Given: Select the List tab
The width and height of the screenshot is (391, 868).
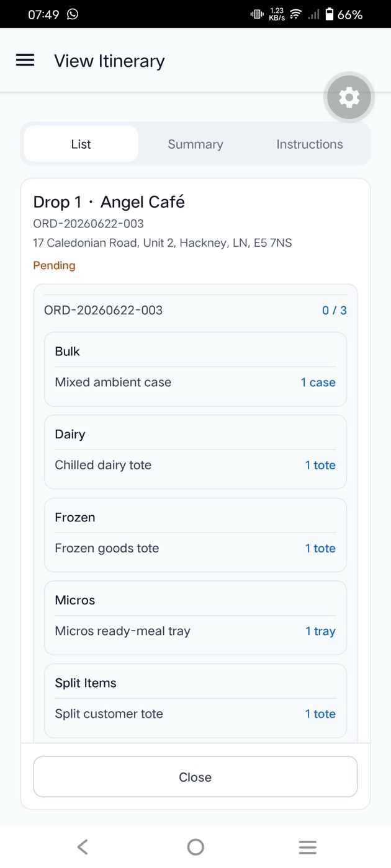Looking at the screenshot, I should (x=81, y=144).
